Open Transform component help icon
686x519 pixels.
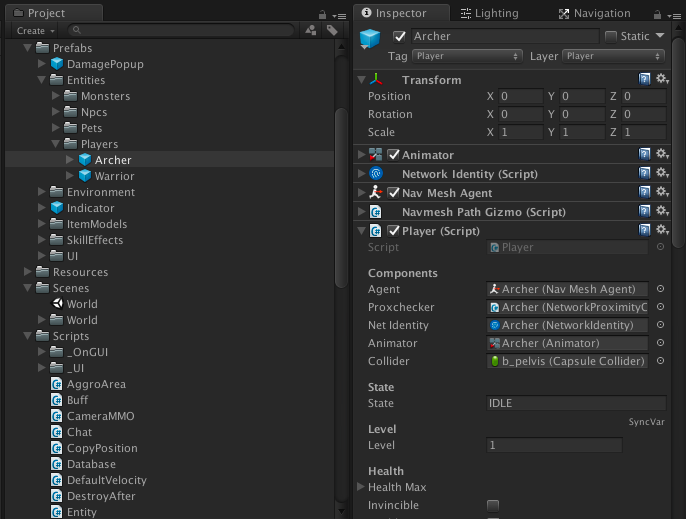(x=644, y=79)
